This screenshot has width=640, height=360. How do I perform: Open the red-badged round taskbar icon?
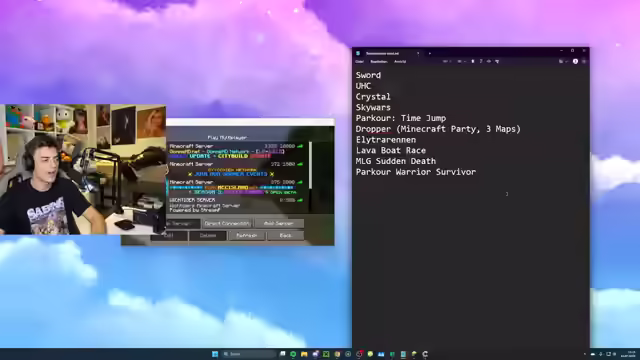[x=359, y=354]
